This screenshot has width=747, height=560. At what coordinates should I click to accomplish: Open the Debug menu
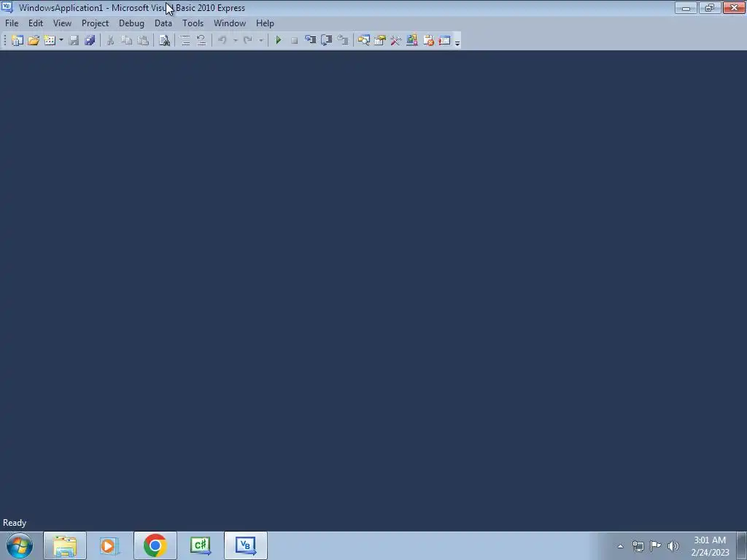pos(131,23)
